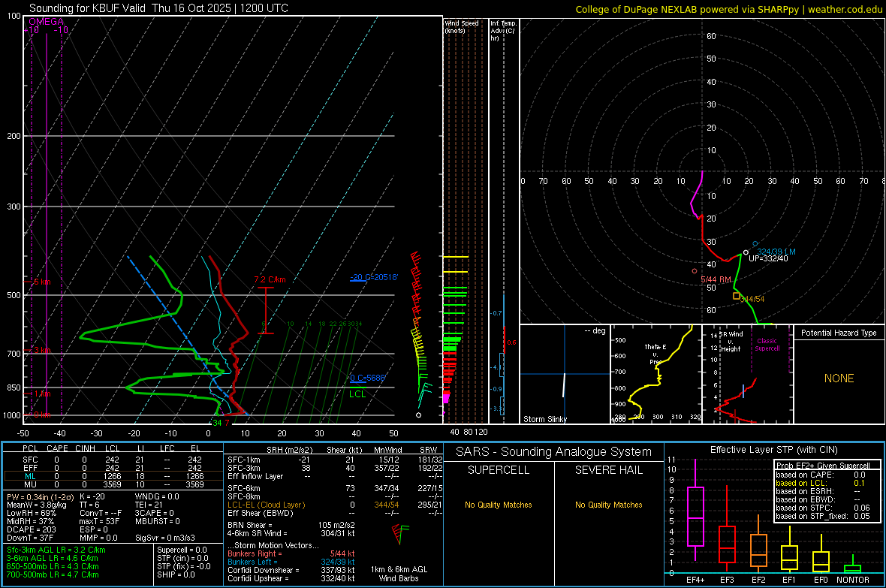Click the blue Bunkers Left = row
The height and width of the screenshot is (588, 886).
291,562
